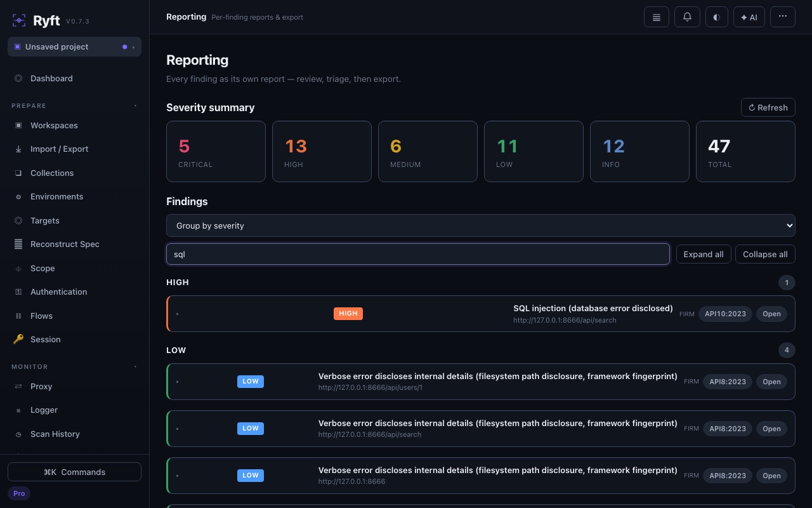Image resolution: width=812 pixels, height=508 pixels.
Task: Click the Scan History clock icon
Action: 18,434
